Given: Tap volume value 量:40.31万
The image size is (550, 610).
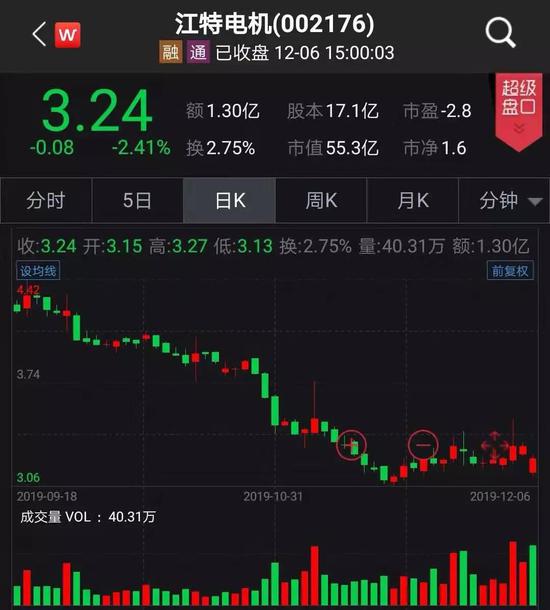Looking at the screenshot, I should 401,246.
